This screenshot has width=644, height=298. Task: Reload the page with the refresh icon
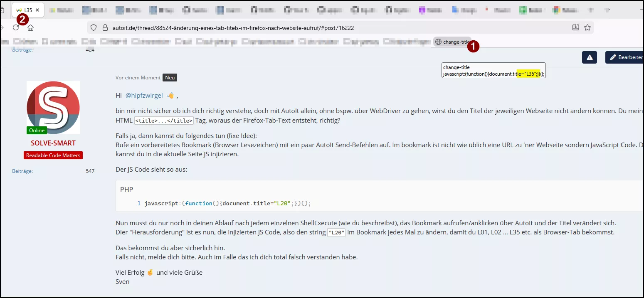coord(16,28)
